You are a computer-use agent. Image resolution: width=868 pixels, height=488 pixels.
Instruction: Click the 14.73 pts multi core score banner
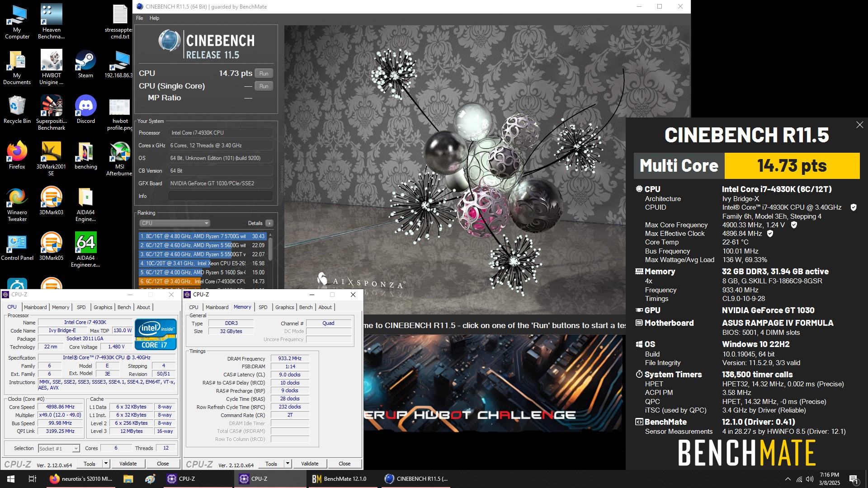(792, 166)
